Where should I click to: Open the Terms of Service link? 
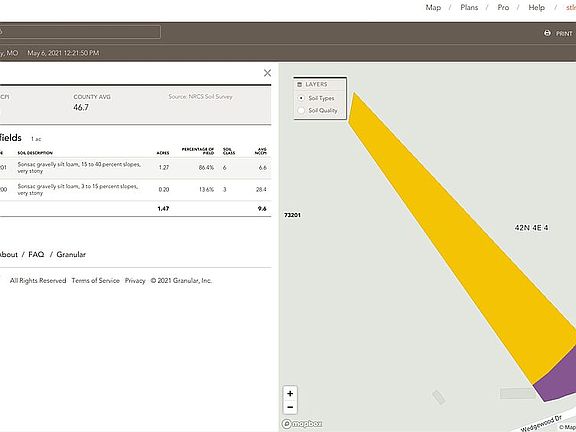pyautogui.click(x=96, y=280)
